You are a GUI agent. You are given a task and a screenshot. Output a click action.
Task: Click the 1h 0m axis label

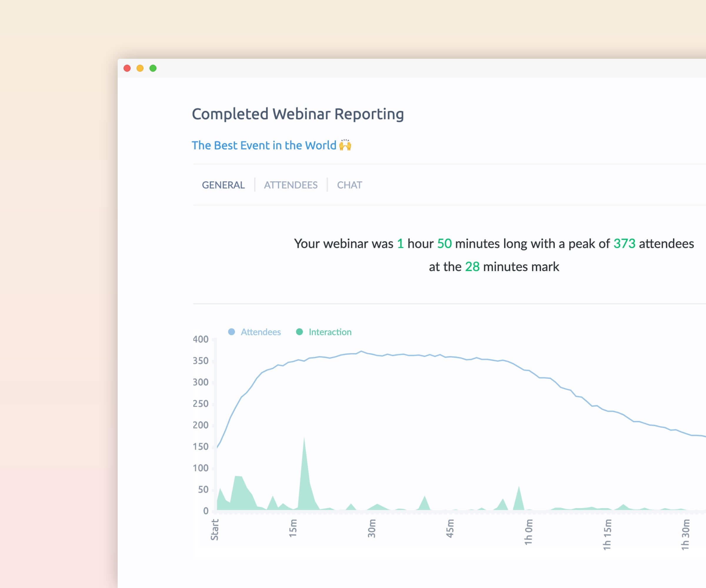529,532
